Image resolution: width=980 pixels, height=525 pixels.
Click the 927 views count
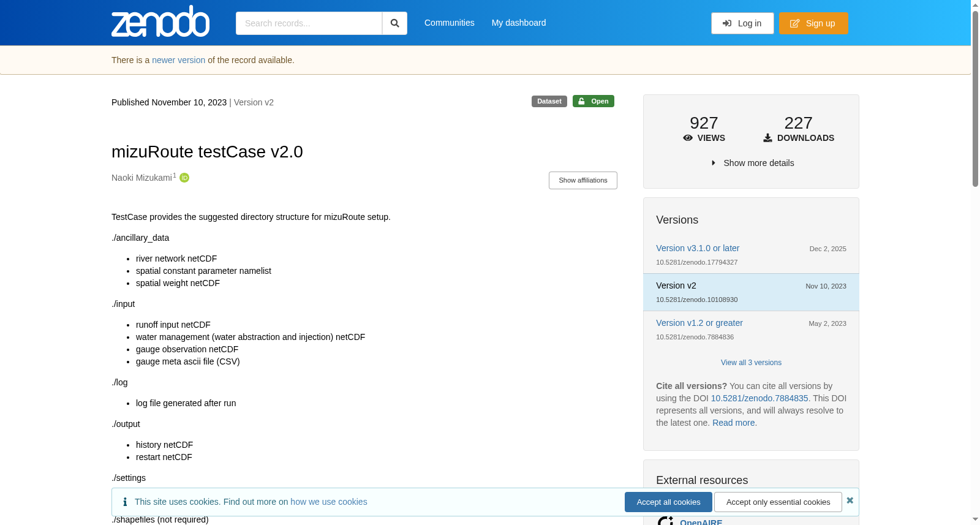tap(704, 123)
